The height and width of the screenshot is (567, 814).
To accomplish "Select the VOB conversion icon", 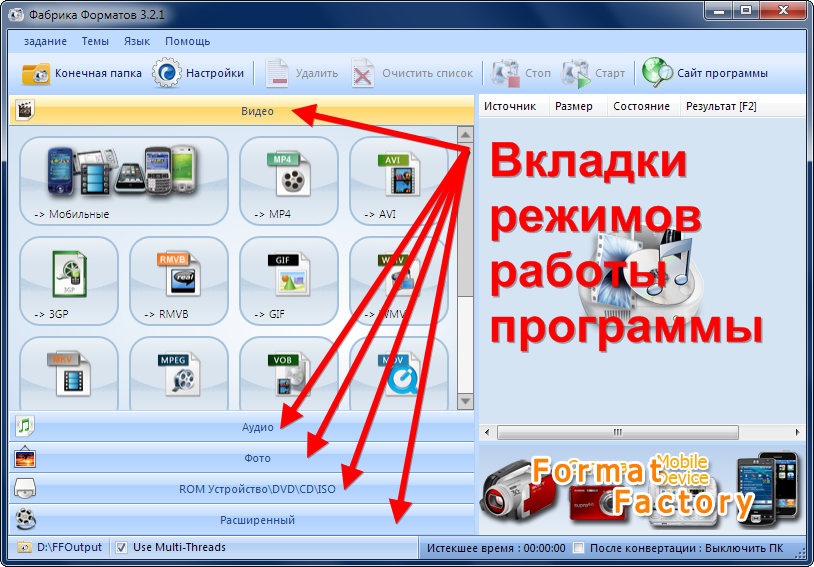I will [289, 373].
